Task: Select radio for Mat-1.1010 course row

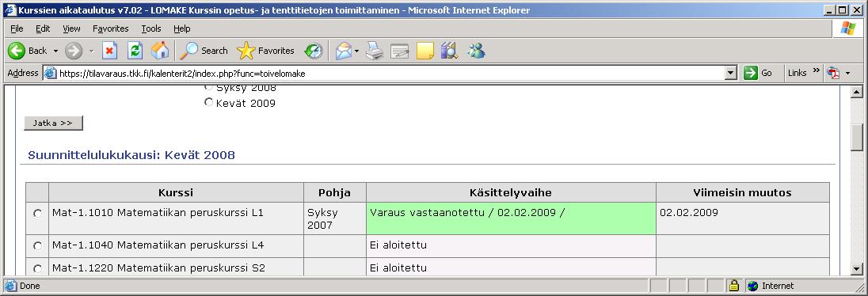Action: point(37,214)
